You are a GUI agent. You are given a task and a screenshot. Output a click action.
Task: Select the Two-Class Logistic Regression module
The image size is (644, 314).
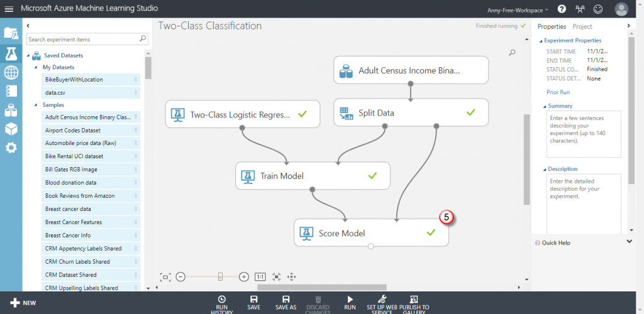(x=242, y=114)
